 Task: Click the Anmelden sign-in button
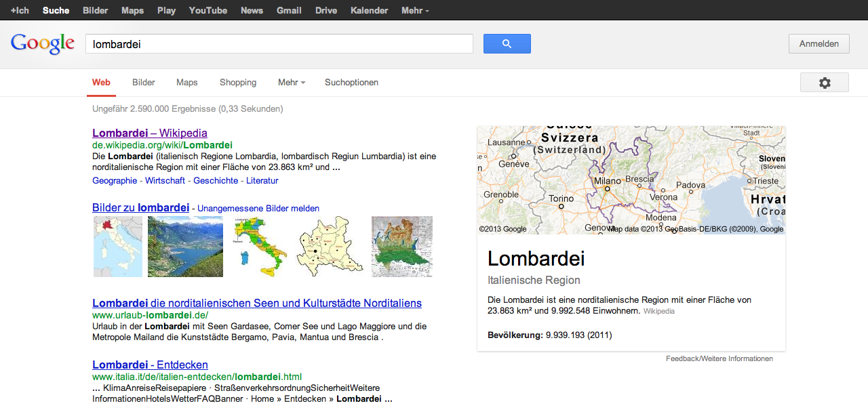pos(818,44)
